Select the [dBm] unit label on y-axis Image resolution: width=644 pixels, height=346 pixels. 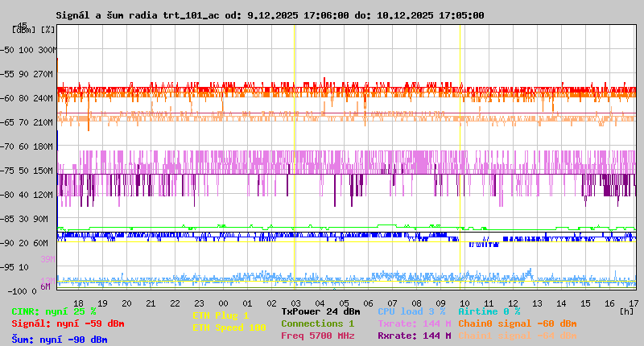[24, 30]
